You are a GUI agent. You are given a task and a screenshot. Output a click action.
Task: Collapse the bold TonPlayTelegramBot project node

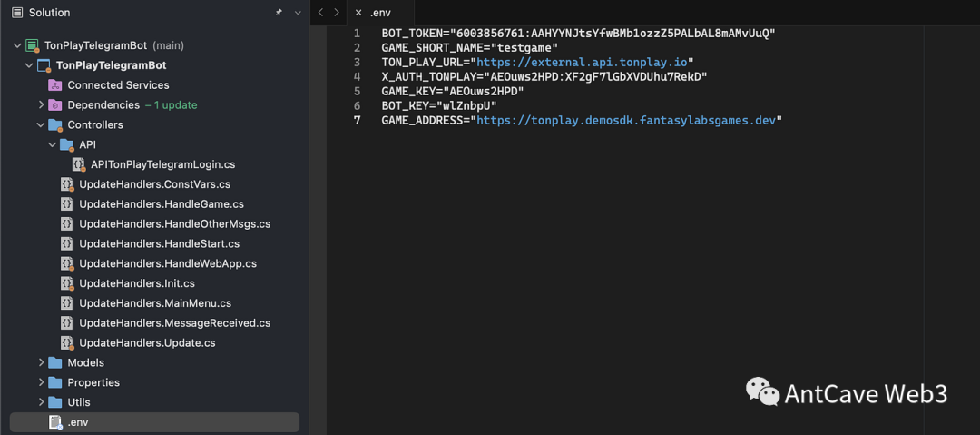point(29,65)
